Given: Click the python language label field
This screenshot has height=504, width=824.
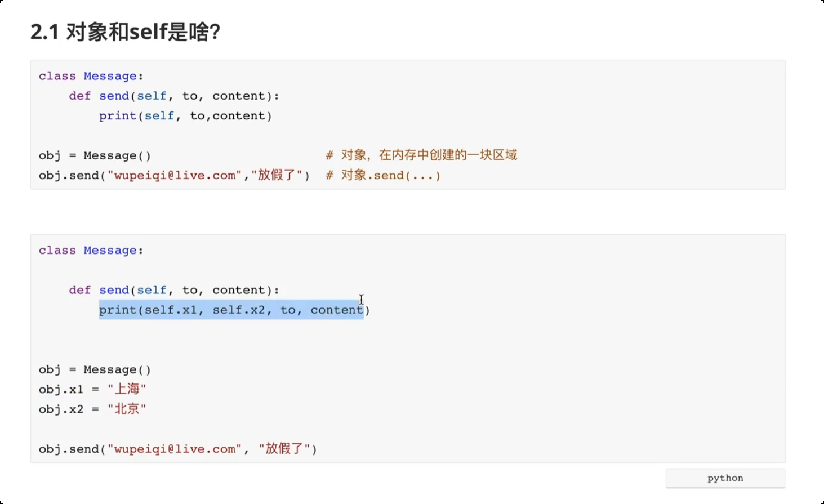Looking at the screenshot, I should [x=725, y=478].
